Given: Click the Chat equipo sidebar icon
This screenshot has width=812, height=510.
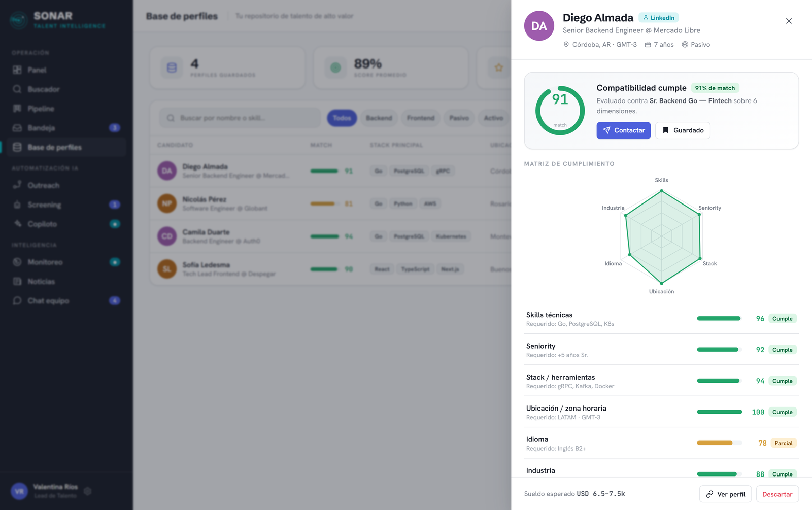Looking at the screenshot, I should (x=17, y=301).
